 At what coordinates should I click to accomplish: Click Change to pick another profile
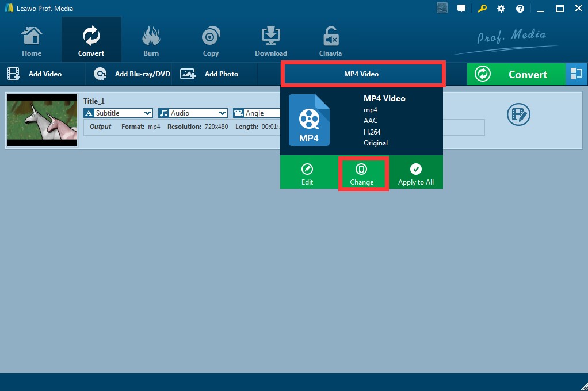click(x=361, y=174)
